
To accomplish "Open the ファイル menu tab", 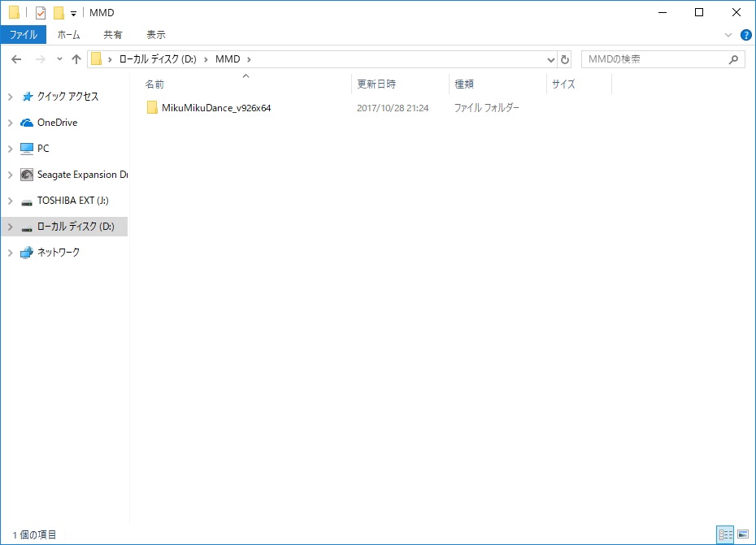I will [23, 35].
